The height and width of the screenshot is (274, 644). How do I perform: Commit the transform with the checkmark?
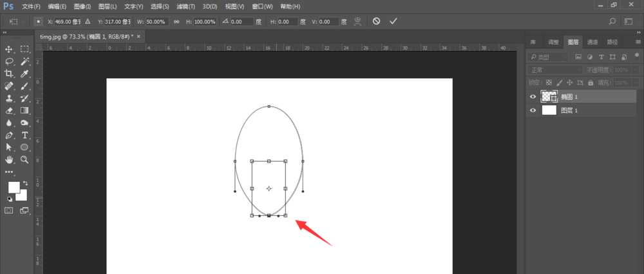pos(393,21)
